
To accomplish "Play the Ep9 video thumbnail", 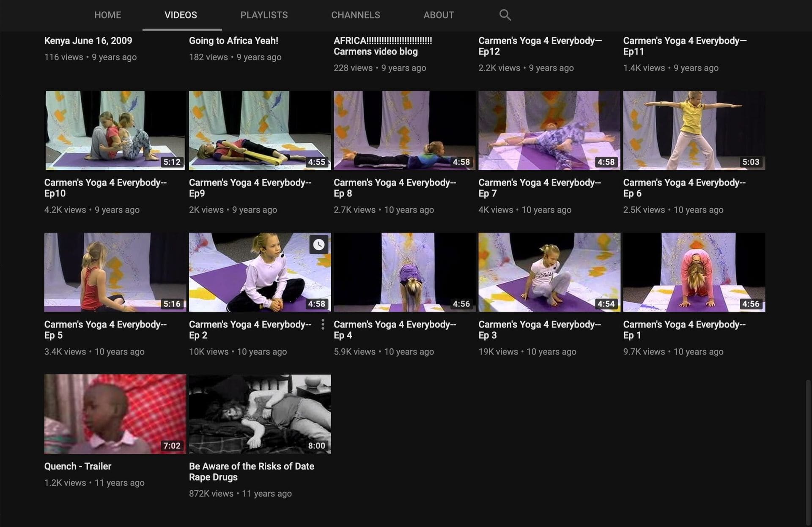I will pyautogui.click(x=260, y=131).
